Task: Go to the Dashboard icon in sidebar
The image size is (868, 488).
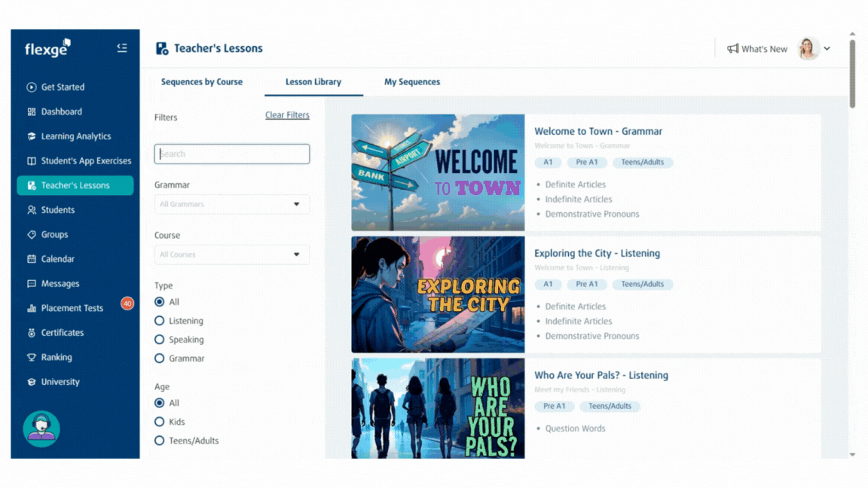Action: [x=32, y=112]
